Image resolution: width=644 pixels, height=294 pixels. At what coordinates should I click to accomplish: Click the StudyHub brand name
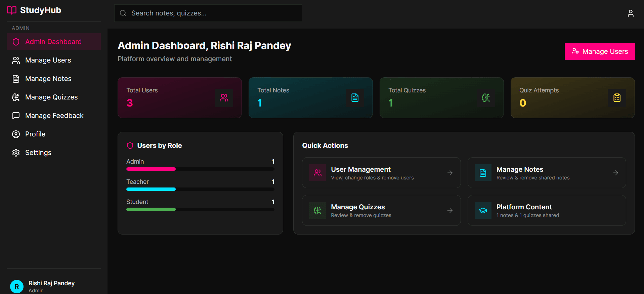41,10
